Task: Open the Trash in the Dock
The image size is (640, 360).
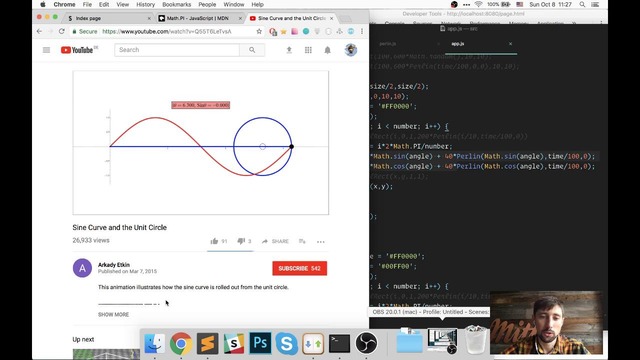Action: point(476,340)
